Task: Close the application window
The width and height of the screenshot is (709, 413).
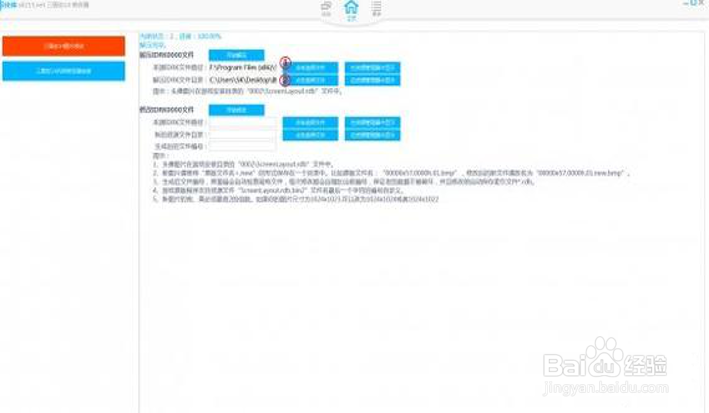Action: click(702, 4)
